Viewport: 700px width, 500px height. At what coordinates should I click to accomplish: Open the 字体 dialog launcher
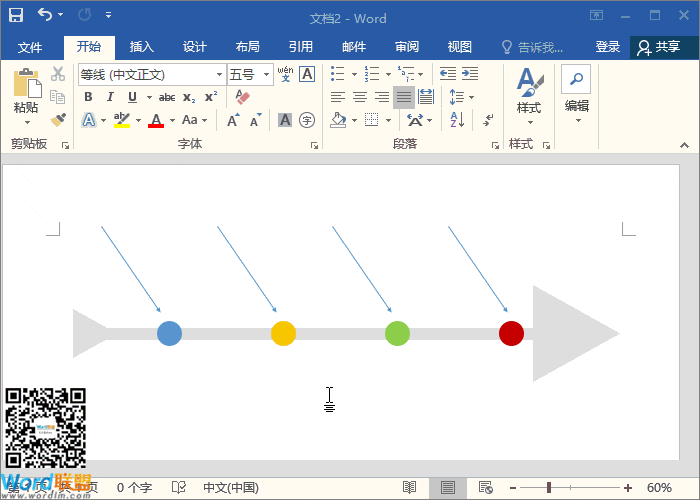coord(314,145)
